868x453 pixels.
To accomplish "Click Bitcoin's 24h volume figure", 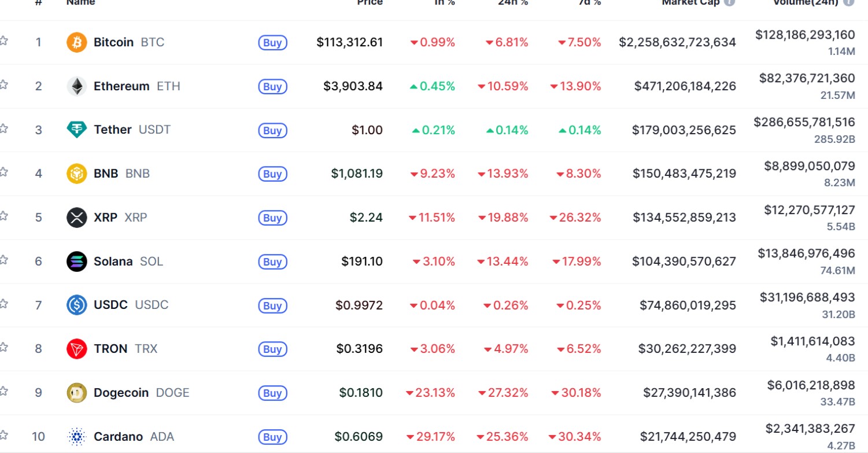I will [804, 35].
